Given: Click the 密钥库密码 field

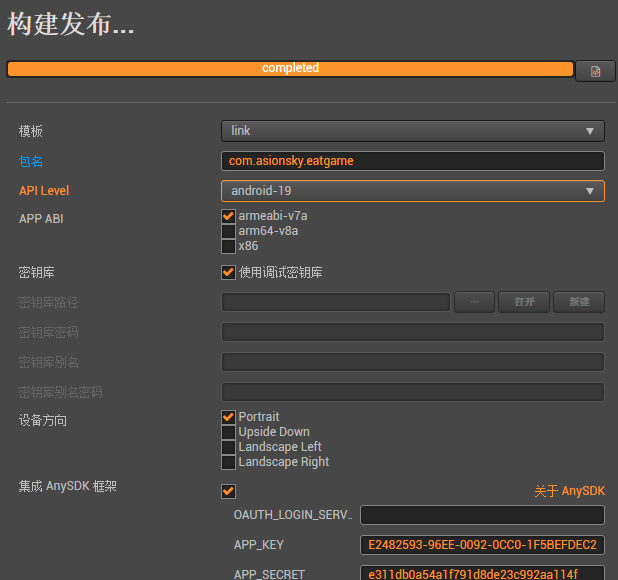Looking at the screenshot, I should pyautogui.click(x=413, y=332).
